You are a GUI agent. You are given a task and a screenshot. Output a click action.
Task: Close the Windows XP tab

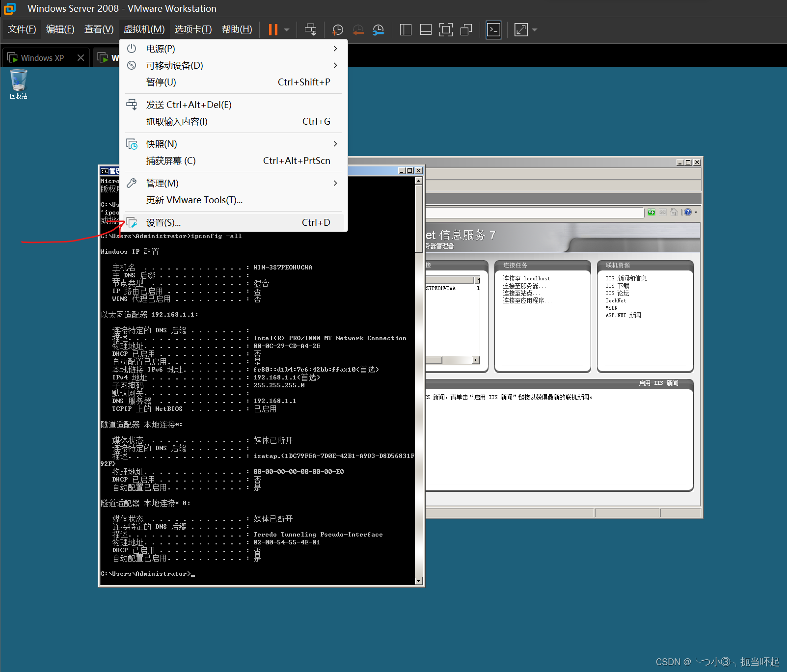[81, 58]
